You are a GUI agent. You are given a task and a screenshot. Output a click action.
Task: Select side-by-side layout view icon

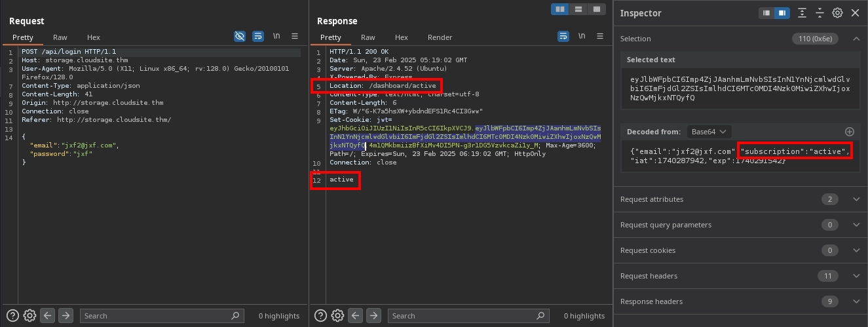[x=560, y=9]
